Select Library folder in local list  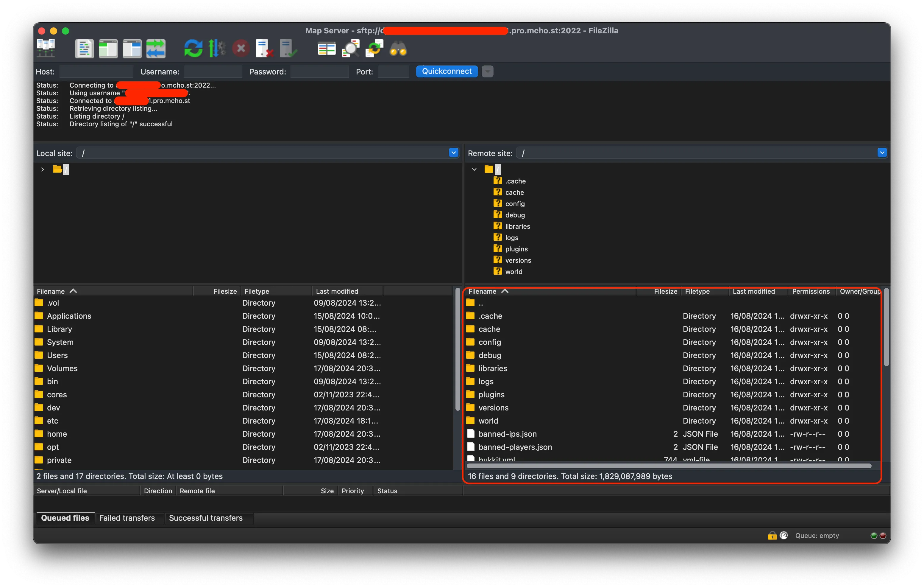pyautogui.click(x=243, y=329)
